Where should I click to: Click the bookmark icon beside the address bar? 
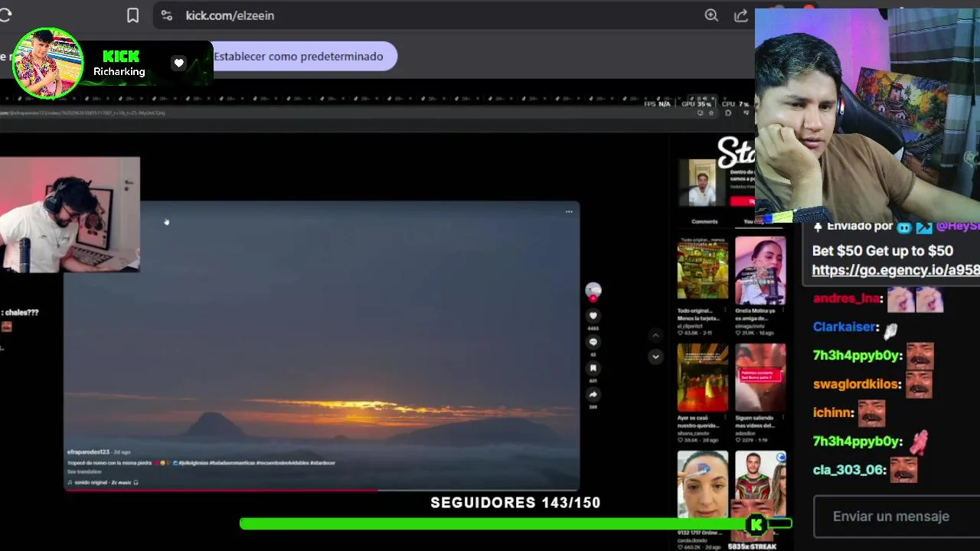click(132, 15)
